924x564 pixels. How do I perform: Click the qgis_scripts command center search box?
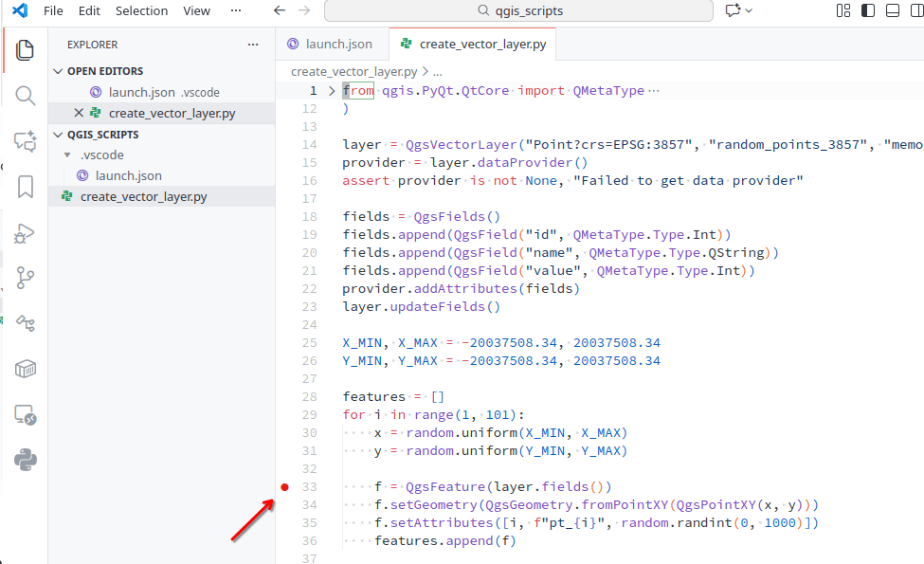[x=518, y=10]
